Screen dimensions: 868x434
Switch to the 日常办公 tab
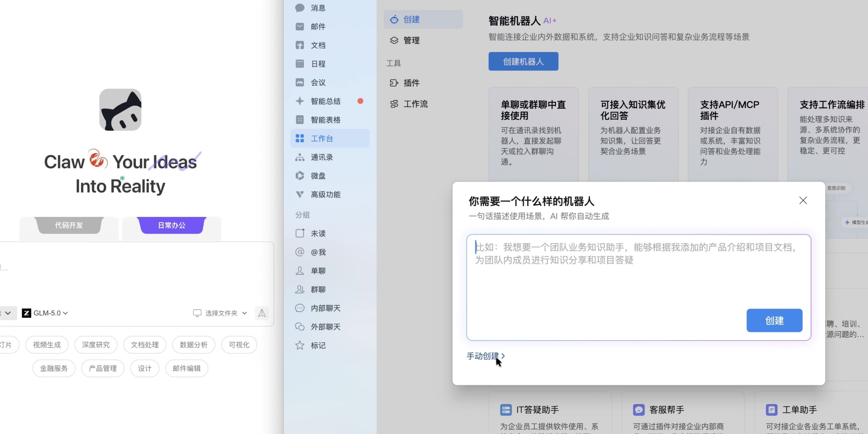(172, 225)
